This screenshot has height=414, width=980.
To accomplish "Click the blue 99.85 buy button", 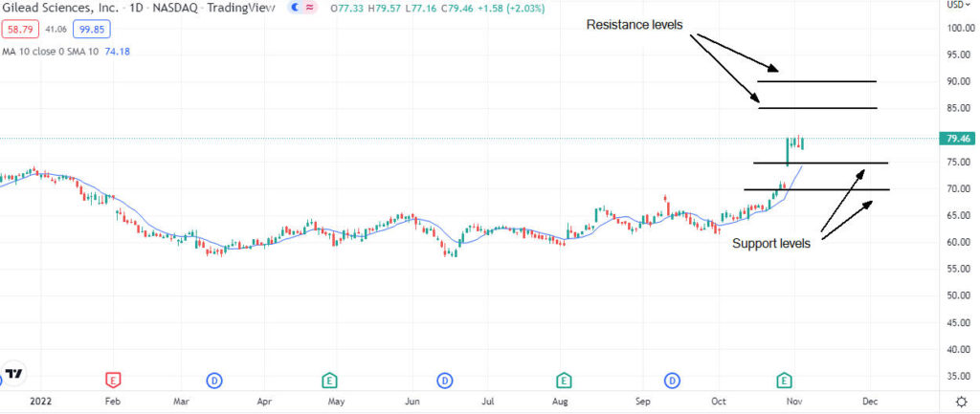I will 92,29.
